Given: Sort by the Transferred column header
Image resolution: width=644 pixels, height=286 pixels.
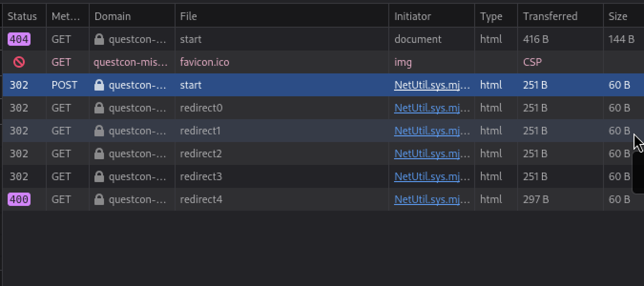Looking at the screenshot, I should pos(550,16).
